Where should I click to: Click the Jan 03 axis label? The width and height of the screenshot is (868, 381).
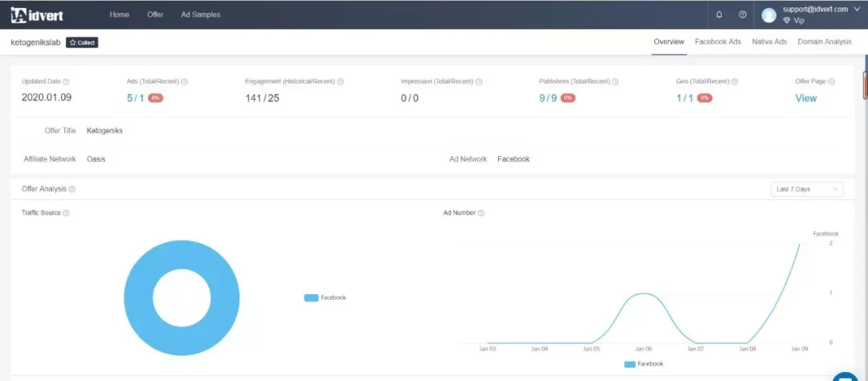click(x=487, y=350)
